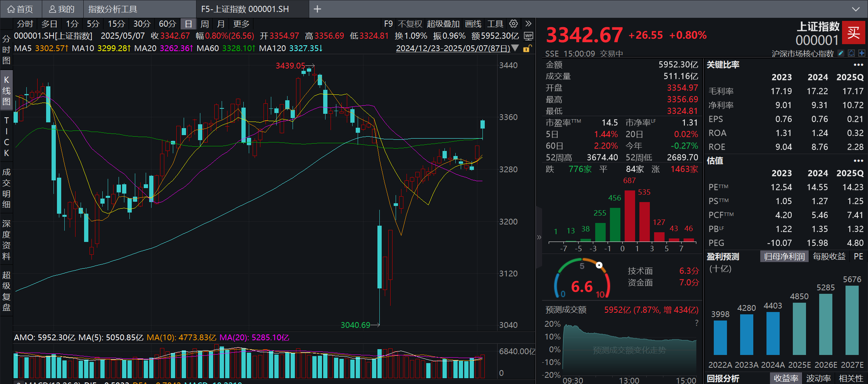Viewport: 868px width, 384px height.
Task: Select the 60分 period
Action: pos(167,24)
